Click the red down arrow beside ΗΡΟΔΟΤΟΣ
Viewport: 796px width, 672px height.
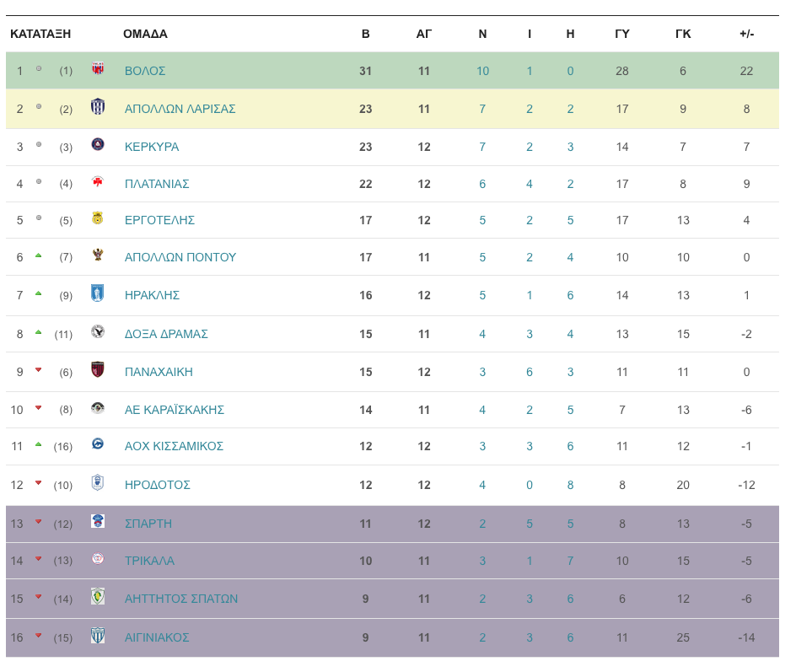tap(38, 483)
